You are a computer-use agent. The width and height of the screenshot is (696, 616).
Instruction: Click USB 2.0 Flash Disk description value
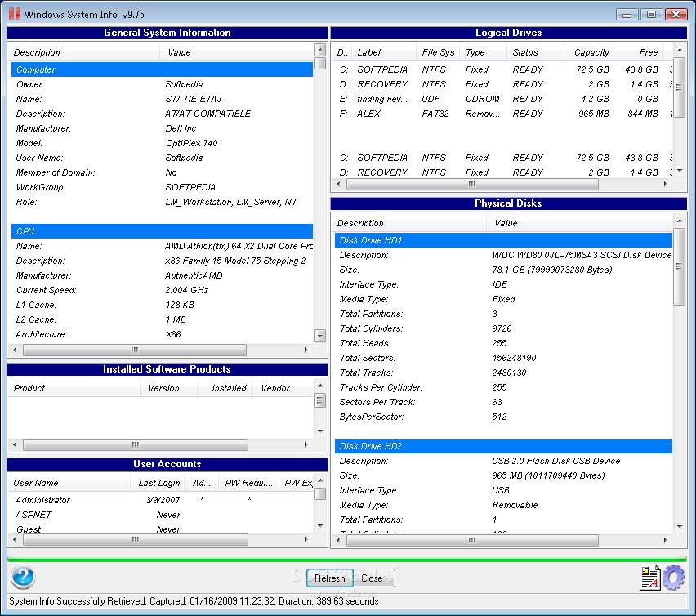click(555, 461)
